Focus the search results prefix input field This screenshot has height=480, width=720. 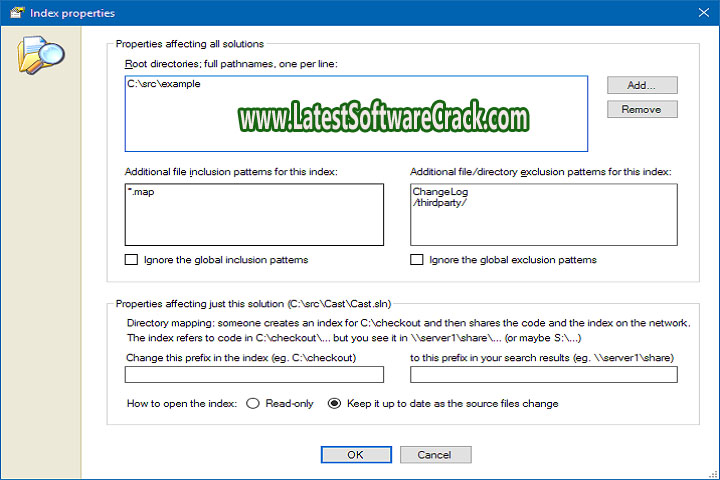pyautogui.click(x=543, y=375)
